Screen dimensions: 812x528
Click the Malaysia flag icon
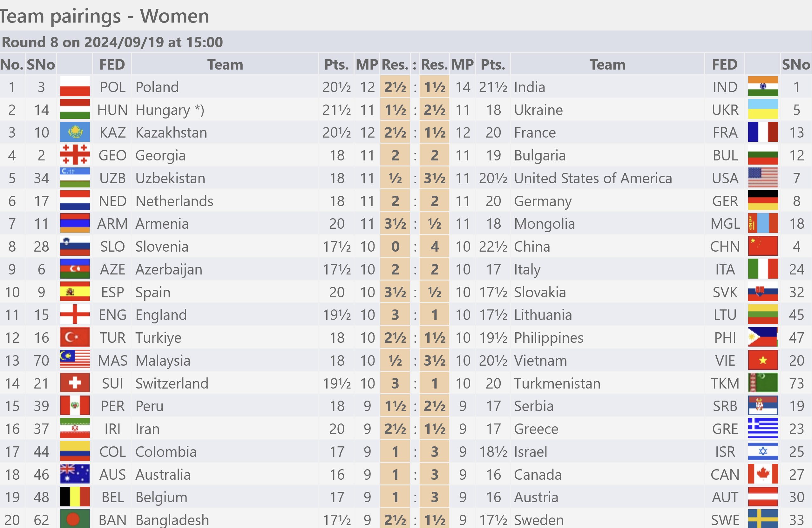tap(75, 360)
